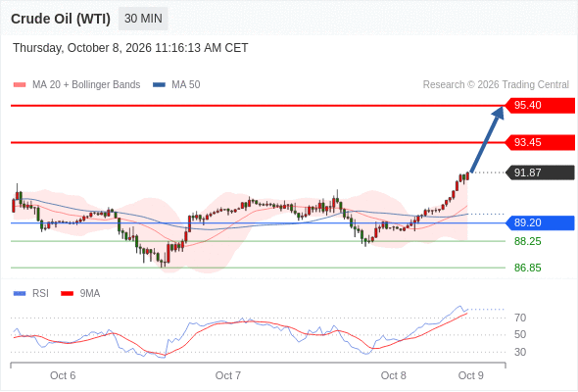Click the RSI 30 axis label
The height and width of the screenshot is (392, 578).
(x=520, y=352)
